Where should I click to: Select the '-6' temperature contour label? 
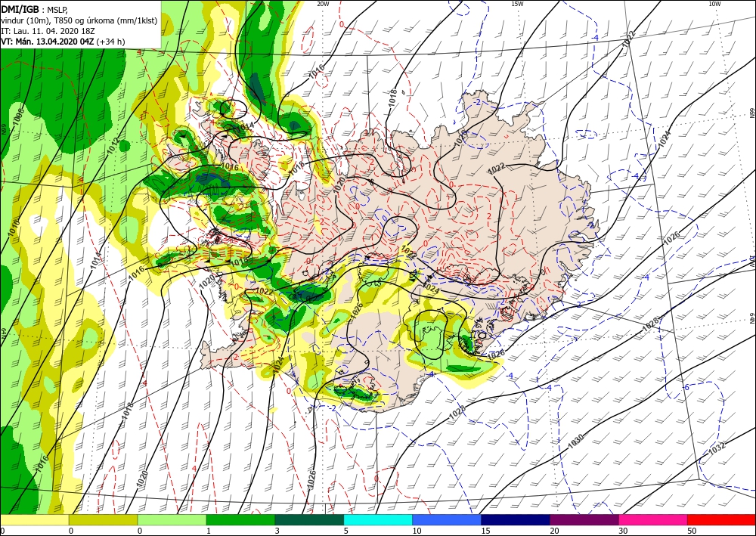point(686,388)
